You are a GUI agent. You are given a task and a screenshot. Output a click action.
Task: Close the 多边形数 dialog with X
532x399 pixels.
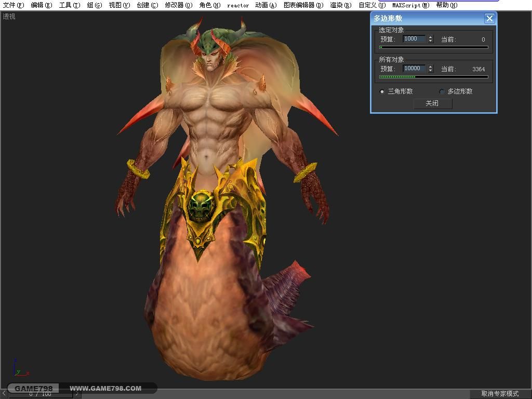(x=489, y=18)
